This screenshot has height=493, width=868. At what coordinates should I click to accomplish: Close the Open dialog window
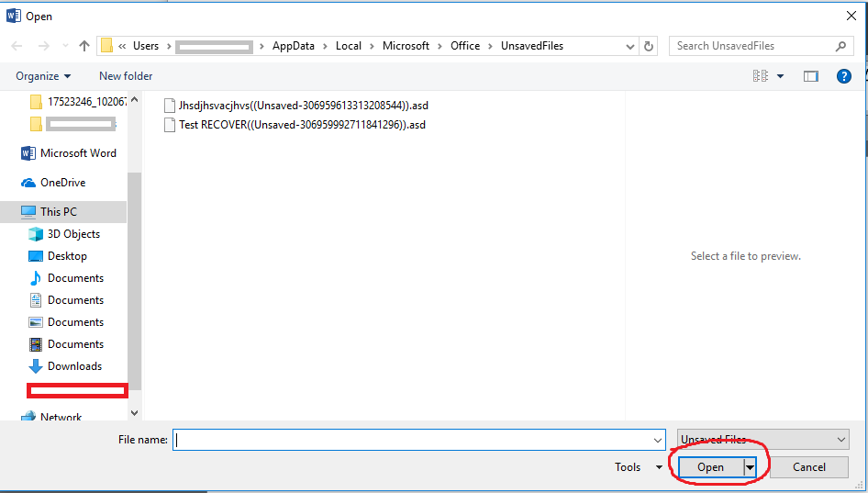(851, 16)
